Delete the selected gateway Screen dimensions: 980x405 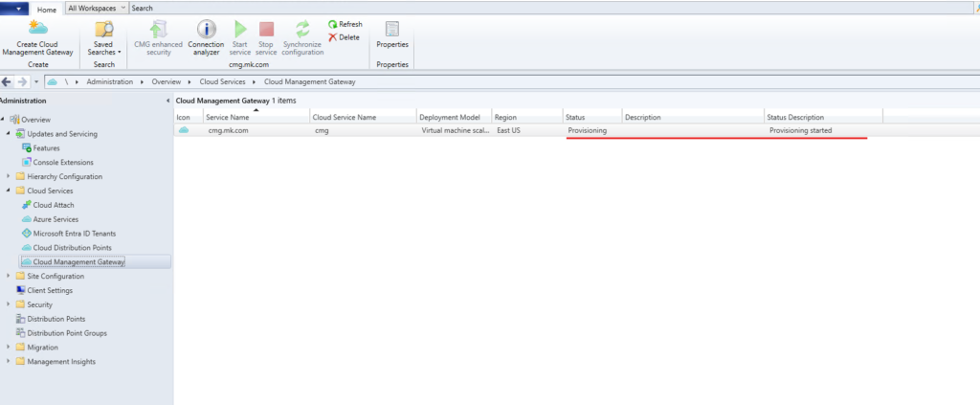tap(345, 37)
